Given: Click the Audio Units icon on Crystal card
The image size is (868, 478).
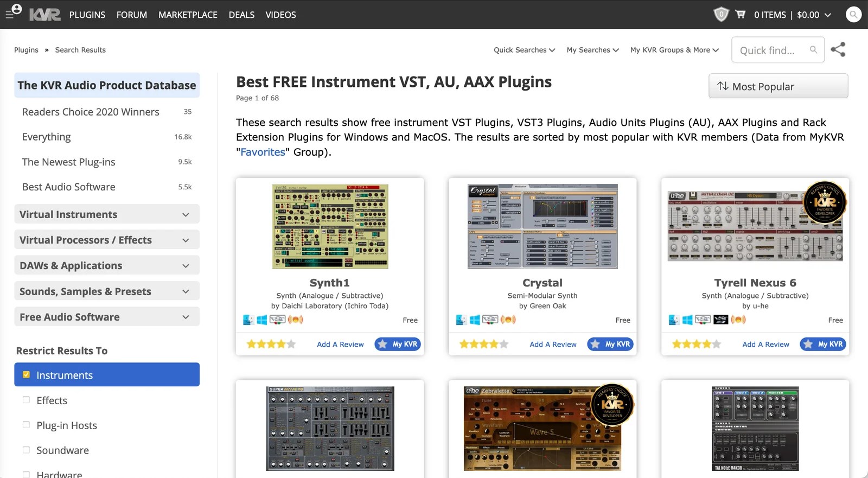Looking at the screenshot, I should (x=508, y=320).
